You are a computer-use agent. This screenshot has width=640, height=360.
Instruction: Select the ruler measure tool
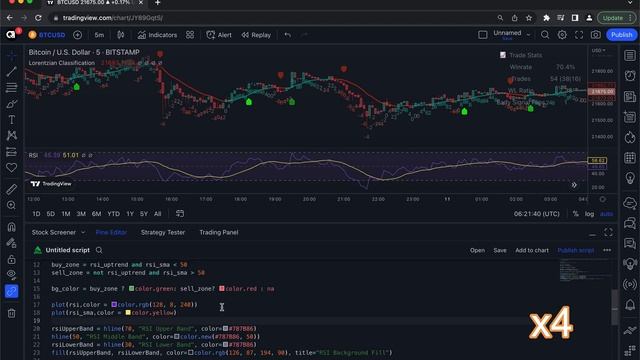tap(11, 189)
